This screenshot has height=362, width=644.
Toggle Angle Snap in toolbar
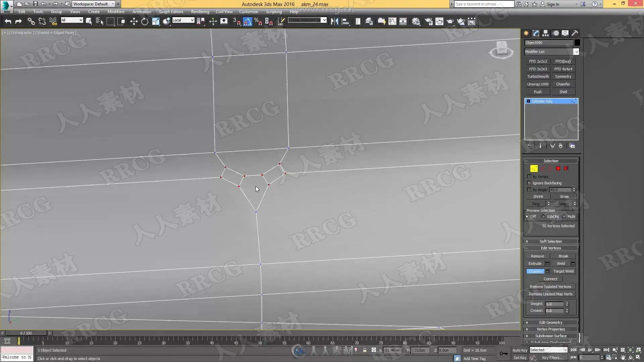click(x=248, y=22)
